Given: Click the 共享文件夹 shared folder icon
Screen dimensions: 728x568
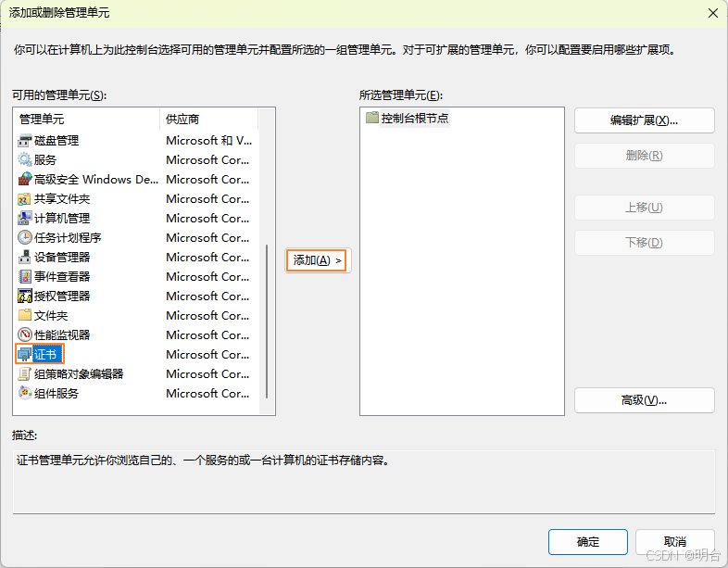Looking at the screenshot, I should coord(25,199).
